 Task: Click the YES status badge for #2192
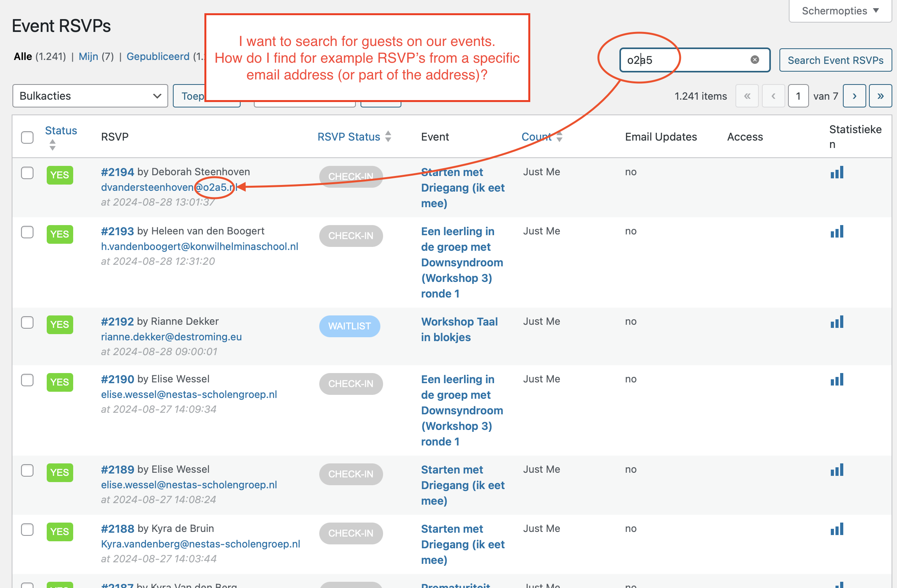point(60,324)
